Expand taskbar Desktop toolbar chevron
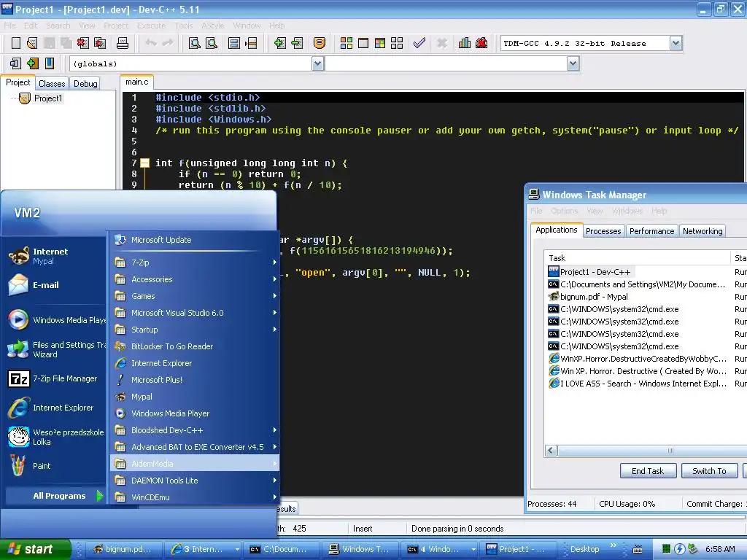This screenshot has height=560, width=747. pyautogui.click(x=613, y=545)
